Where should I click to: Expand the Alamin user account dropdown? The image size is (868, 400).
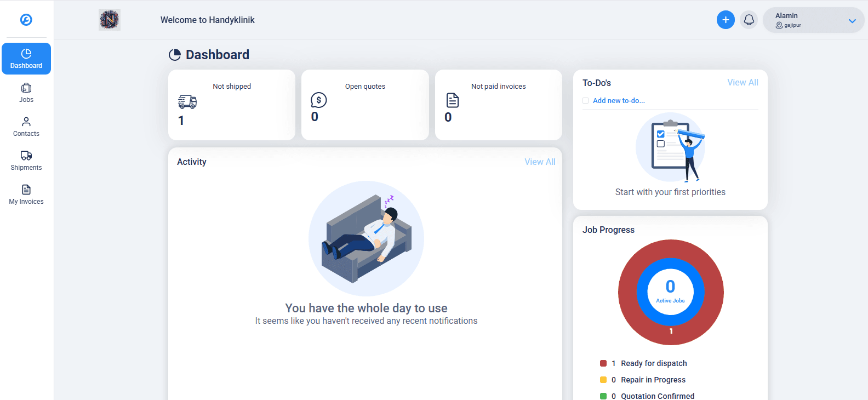pyautogui.click(x=813, y=20)
